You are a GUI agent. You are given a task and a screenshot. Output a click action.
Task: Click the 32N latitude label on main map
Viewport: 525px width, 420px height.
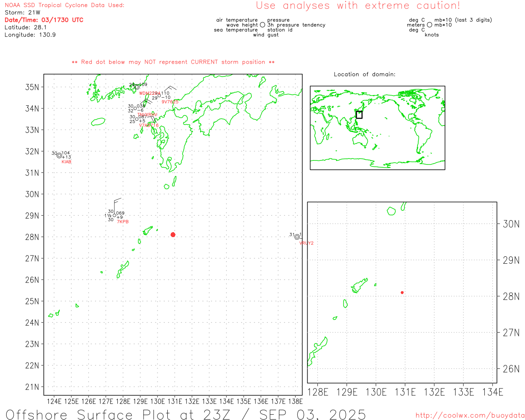[x=32, y=151]
